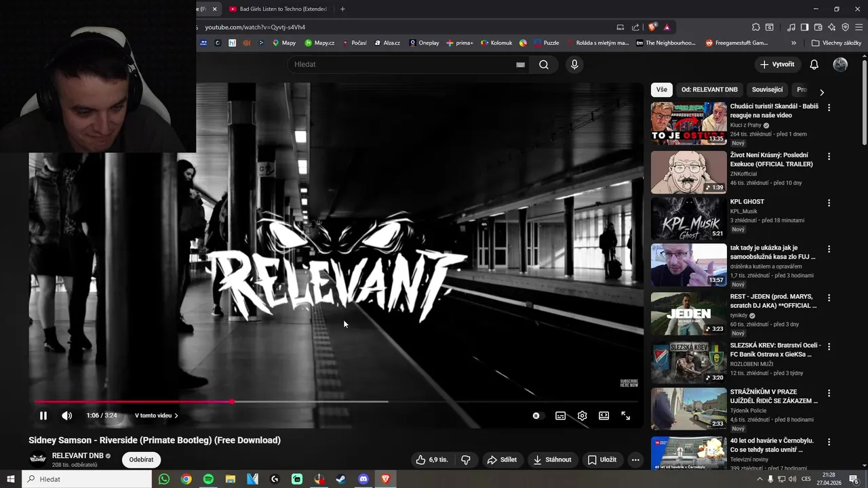This screenshot has width=868, height=488.
Task: Open the RELEVANT DNB channel avatar
Action: (x=39, y=460)
